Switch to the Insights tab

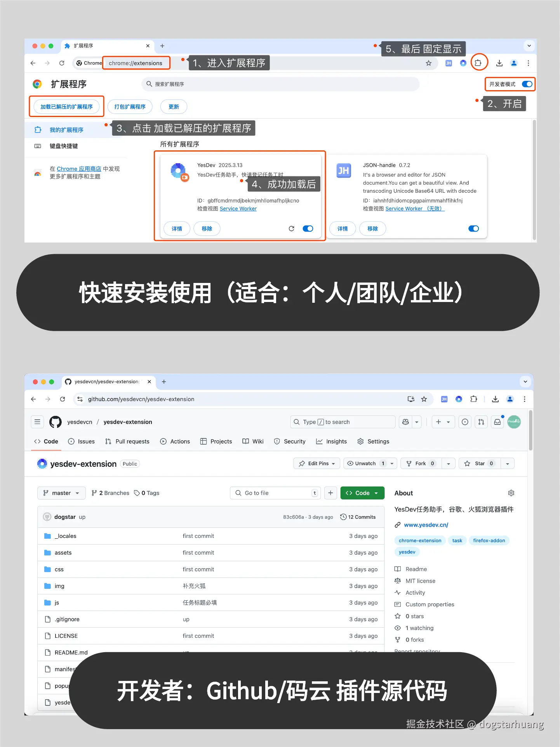coord(332,442)
